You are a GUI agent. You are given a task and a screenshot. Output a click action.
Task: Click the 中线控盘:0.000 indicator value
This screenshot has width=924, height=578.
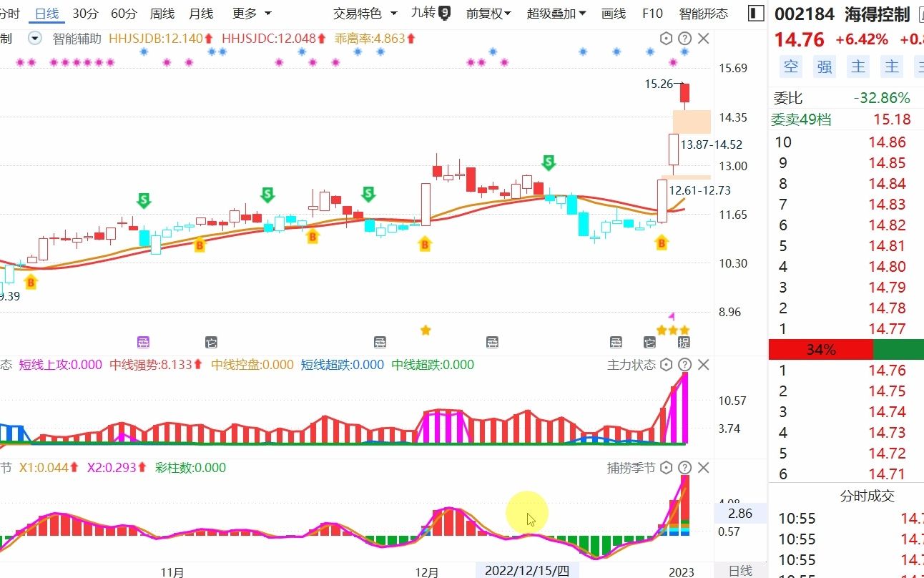(x=252, y=365)
